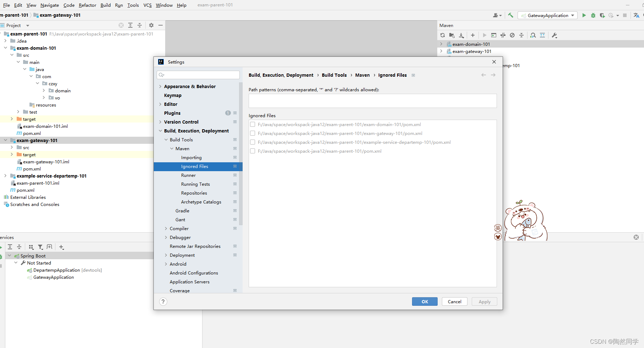Click the Services panel target icon at right
The image size is (644, 348).
pos(636,237)
